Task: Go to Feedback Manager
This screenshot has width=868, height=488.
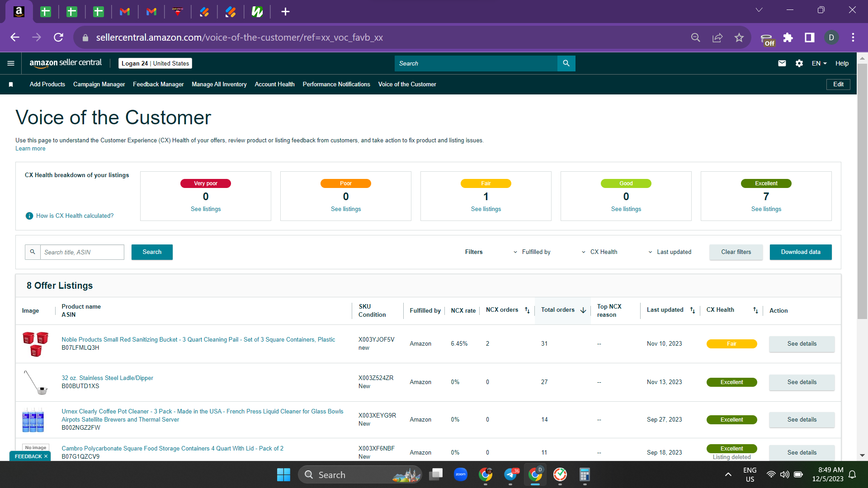Action: click(158, 84)
